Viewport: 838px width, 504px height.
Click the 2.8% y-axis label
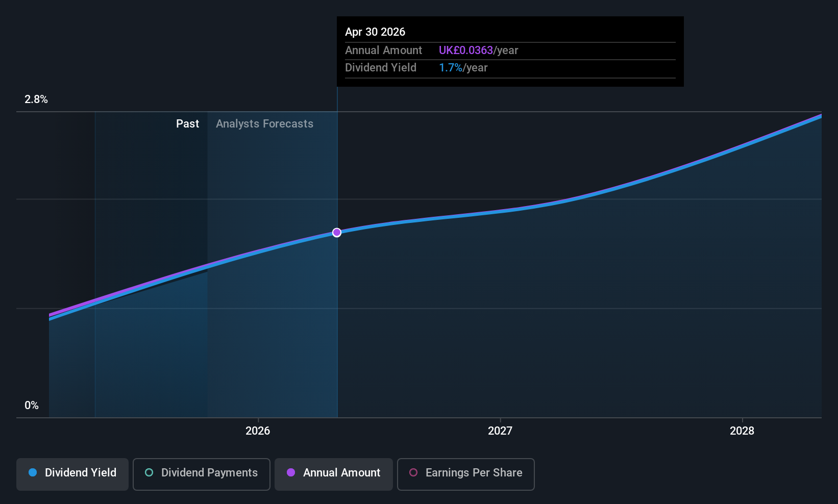point(36,99)
